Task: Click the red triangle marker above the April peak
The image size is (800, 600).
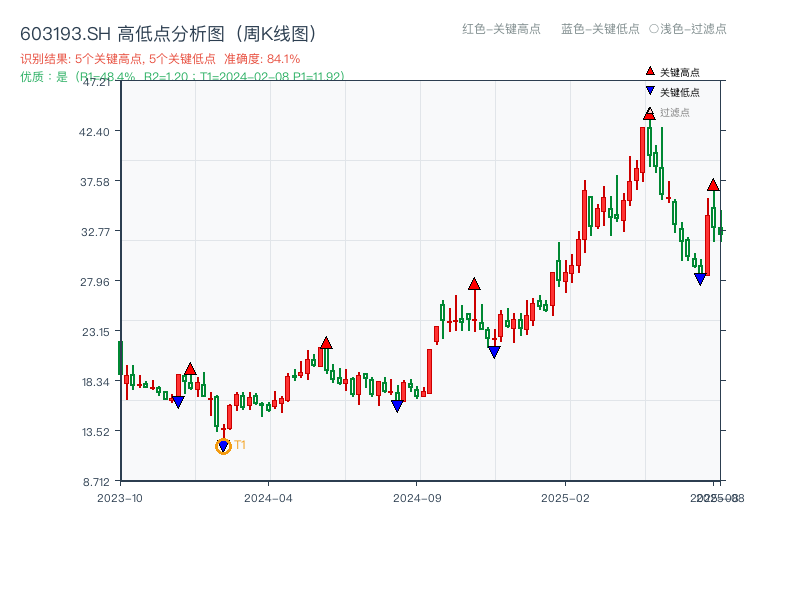Action: [326, 342]
